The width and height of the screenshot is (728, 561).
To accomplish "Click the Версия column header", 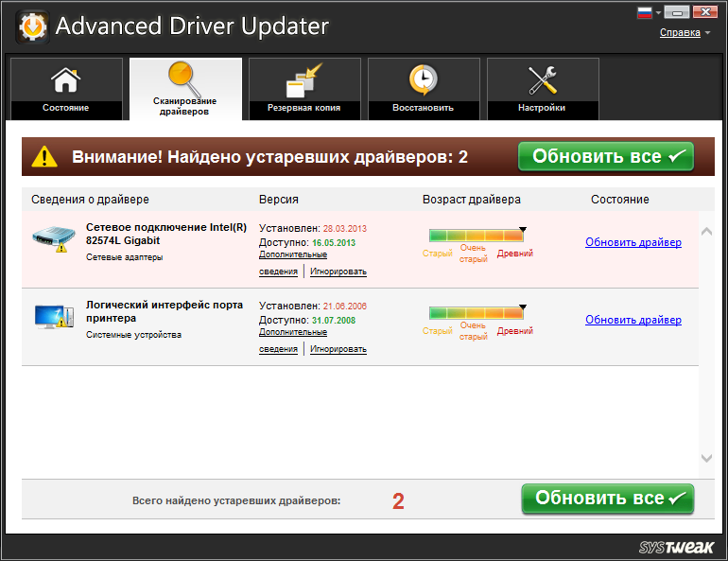I will pyautogui.click(x=279, y=200).
